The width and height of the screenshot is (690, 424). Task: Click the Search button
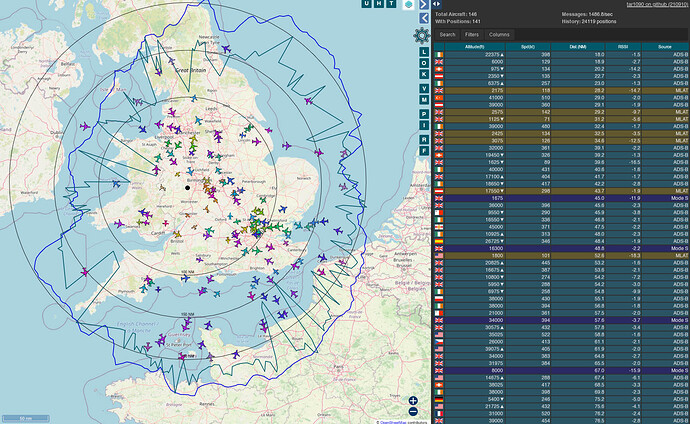pyautogui.click(x=449, y=34)
